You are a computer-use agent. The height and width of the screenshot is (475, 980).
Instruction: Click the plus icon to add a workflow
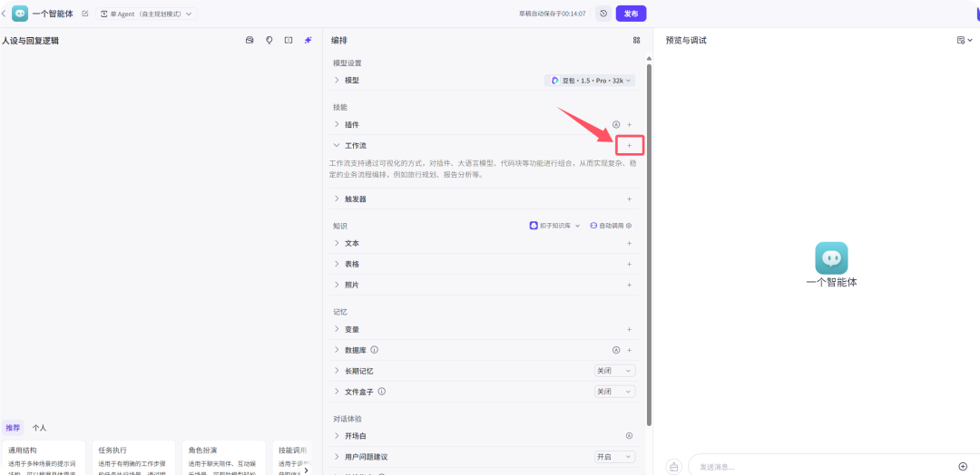629,145
